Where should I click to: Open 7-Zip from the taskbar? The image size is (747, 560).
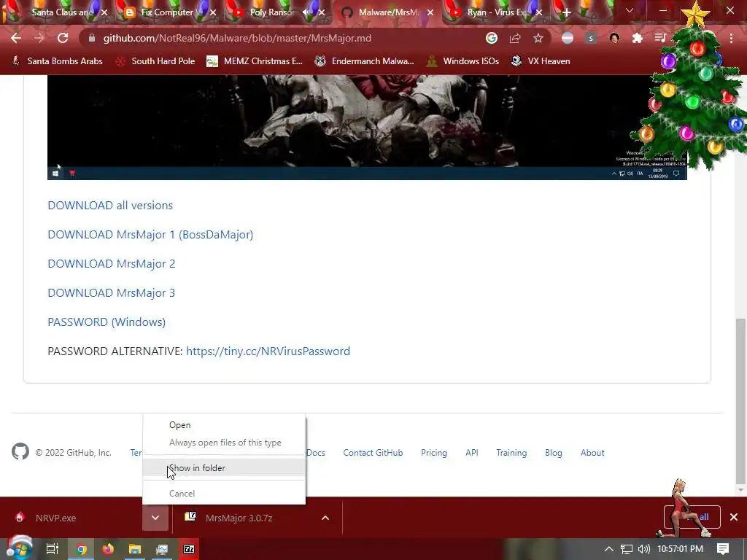tap(189, 549)
